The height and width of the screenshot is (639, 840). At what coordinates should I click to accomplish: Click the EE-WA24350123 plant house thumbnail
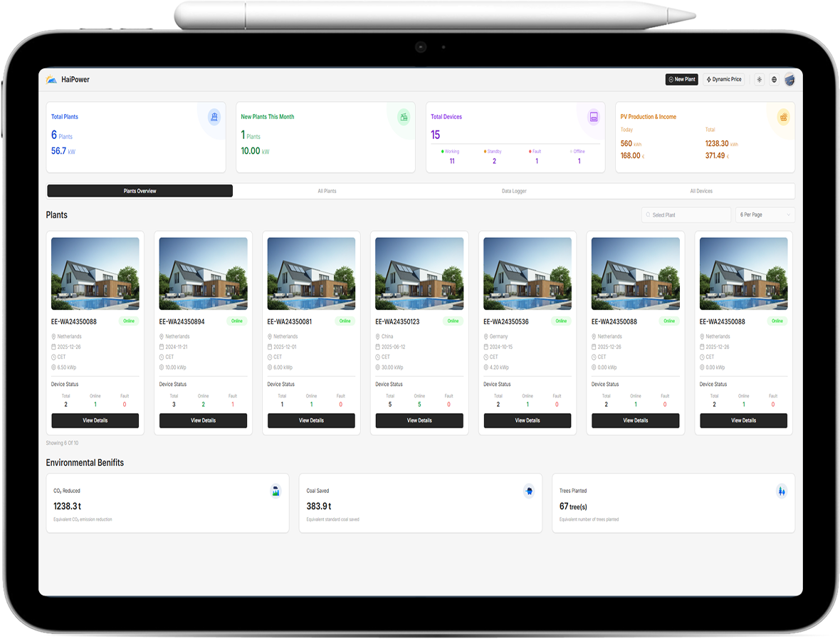pyautogui.click(x=419, y=274)
